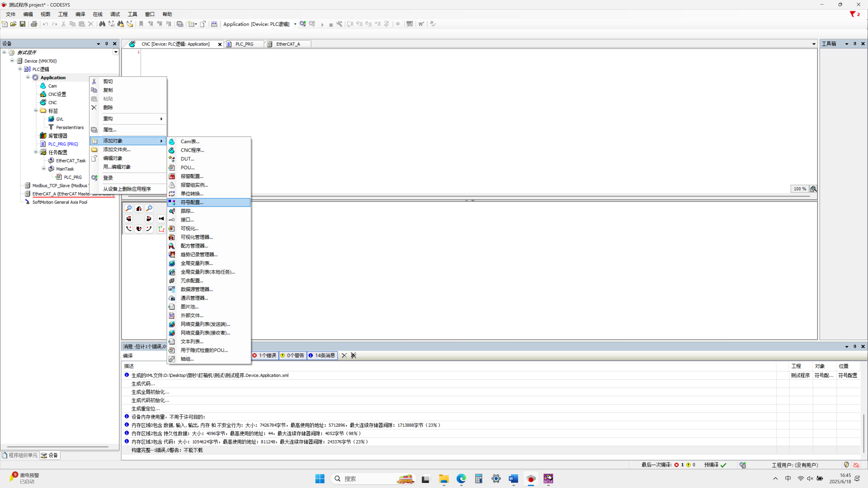Click the Find binoculars toolbar icon
The image size is (868, 488).
coord(102,24)
